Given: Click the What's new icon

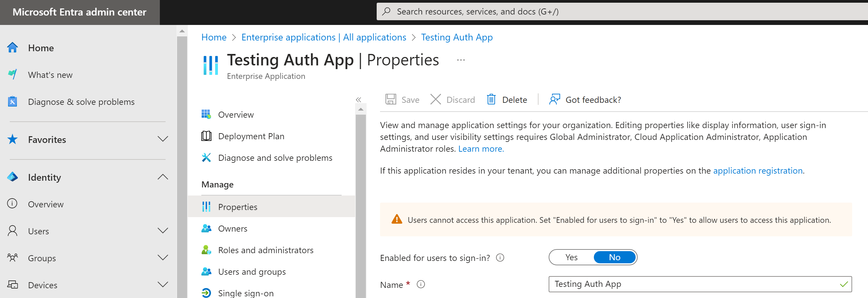Looking at the screenshot, I should point(12,74).
